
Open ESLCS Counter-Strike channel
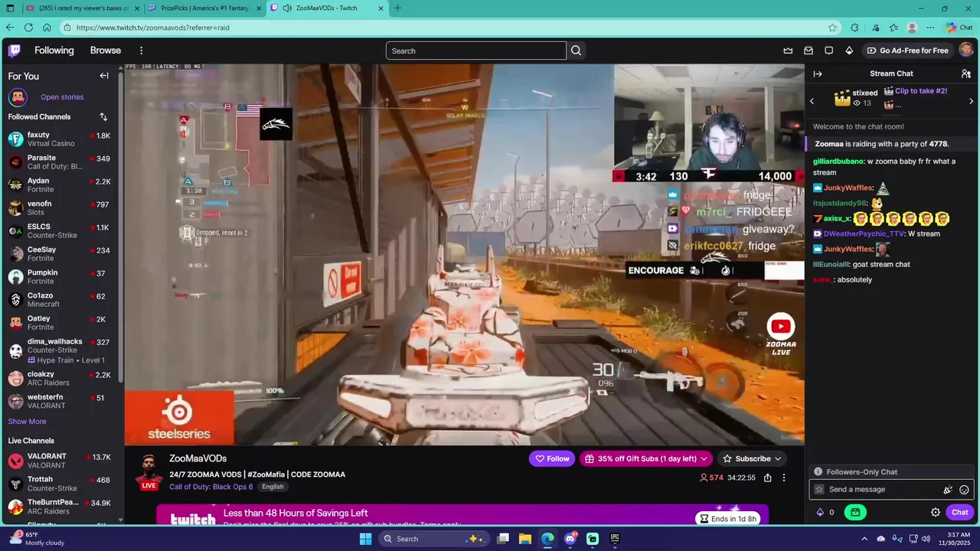point(61,231)
